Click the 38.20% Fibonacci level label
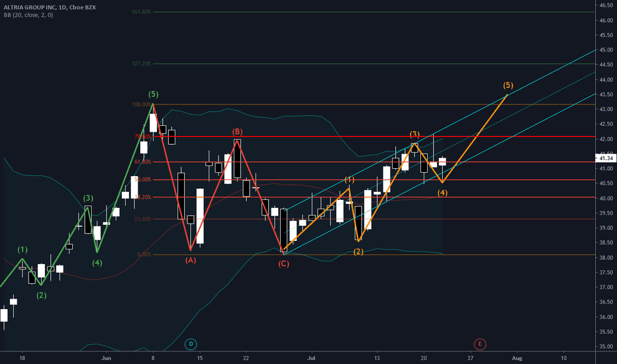The image size is (617, 364). pos(143,197)
